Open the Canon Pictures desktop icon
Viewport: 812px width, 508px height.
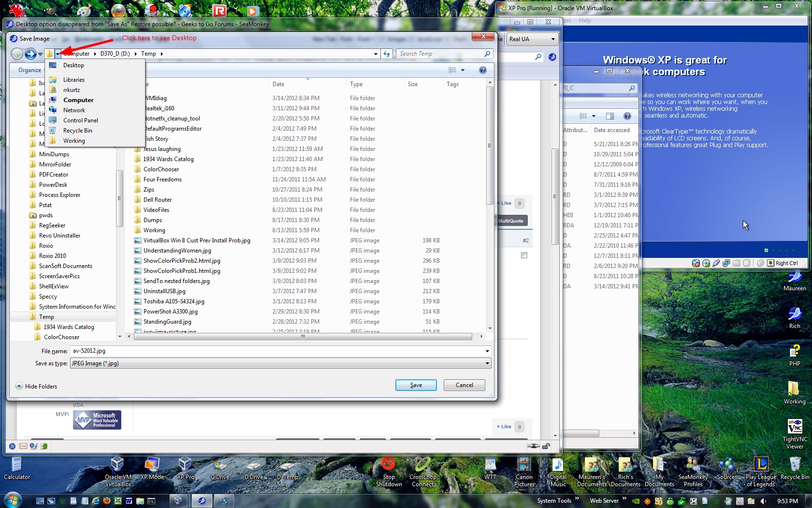(x=524, y=472)
